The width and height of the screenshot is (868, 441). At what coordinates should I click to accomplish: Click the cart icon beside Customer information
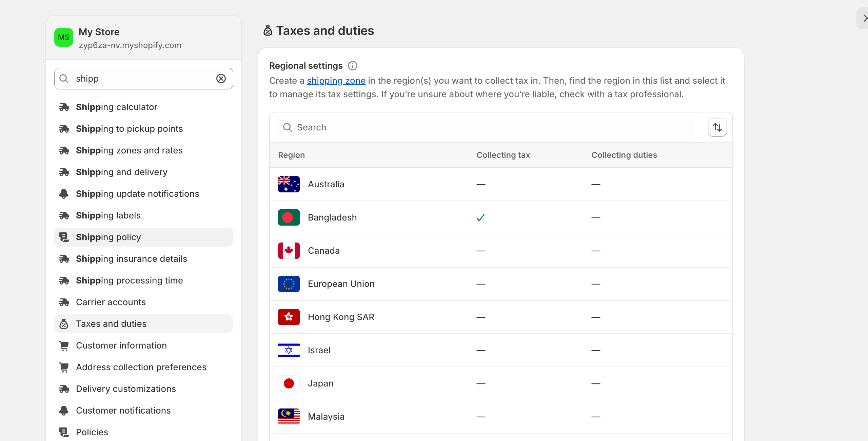coord(64,345)
